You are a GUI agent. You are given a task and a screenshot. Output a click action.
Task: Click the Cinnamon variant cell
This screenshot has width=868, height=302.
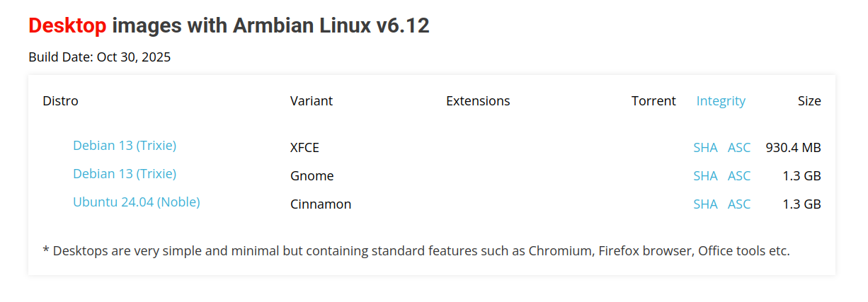(321, 204)
